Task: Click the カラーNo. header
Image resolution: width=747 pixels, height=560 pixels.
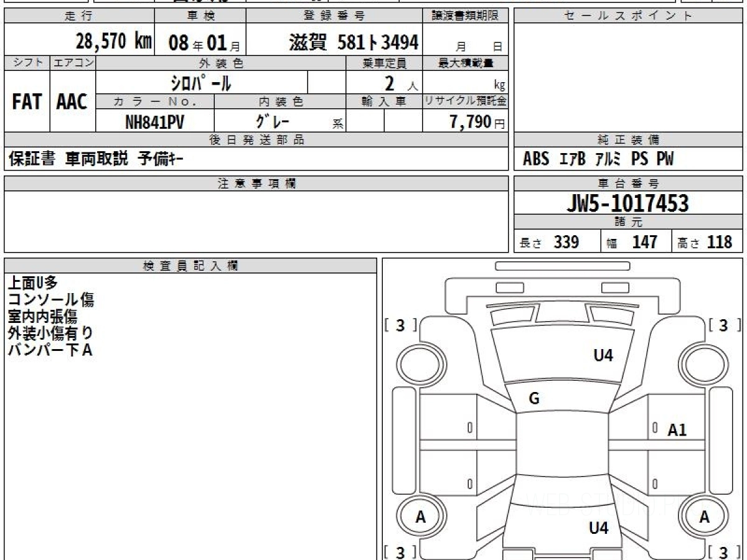Action: pos(155,101)
